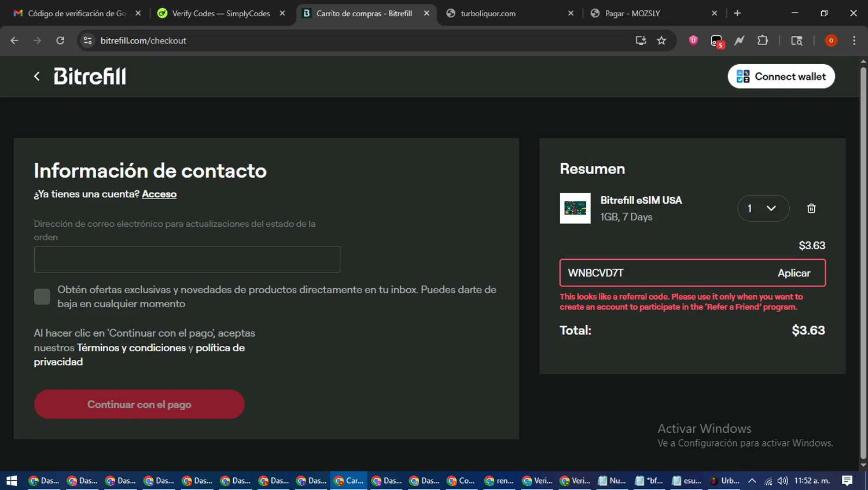Click the volume speaker icon in the tray
Screen dimensions: 868x490
(x=782, y=481)
